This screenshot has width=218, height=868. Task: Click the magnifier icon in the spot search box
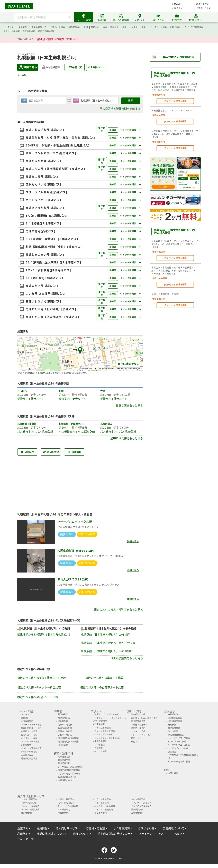(69, 17)
